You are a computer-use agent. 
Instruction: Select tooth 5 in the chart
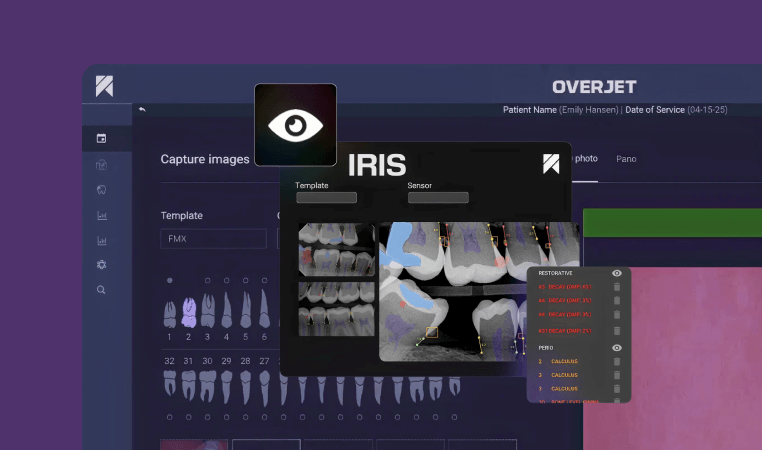click(x=246, y=310)
